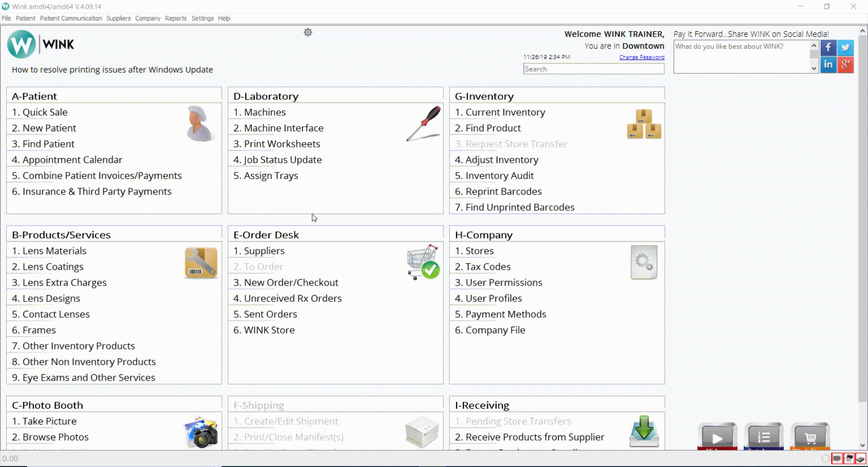Image resolution: width=868 pixels, height=467 pixels.
Task: Open WINK Store in E-Order Desk
Action: pos(264,330)
